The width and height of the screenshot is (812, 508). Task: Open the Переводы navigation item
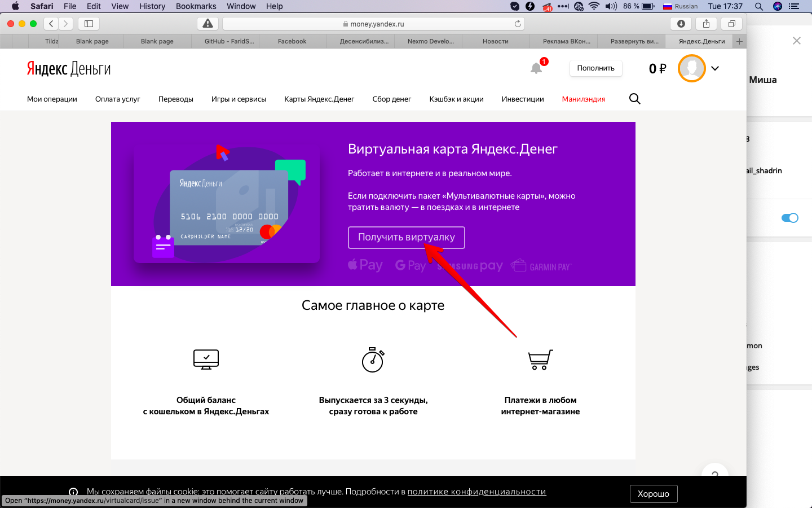coord(175,99)
